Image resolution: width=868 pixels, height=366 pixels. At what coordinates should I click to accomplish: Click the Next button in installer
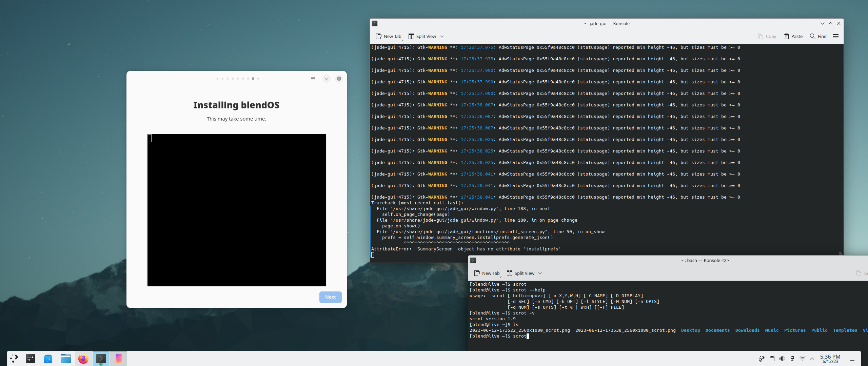pos(330,297)
